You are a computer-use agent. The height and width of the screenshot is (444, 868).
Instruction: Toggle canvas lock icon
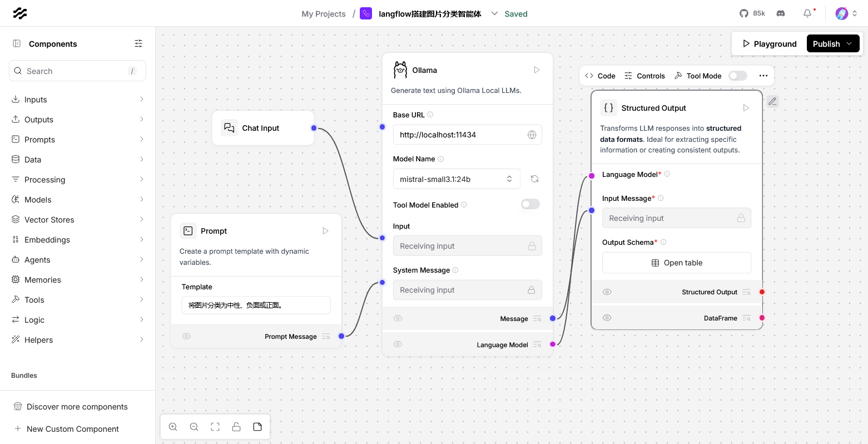236,427
